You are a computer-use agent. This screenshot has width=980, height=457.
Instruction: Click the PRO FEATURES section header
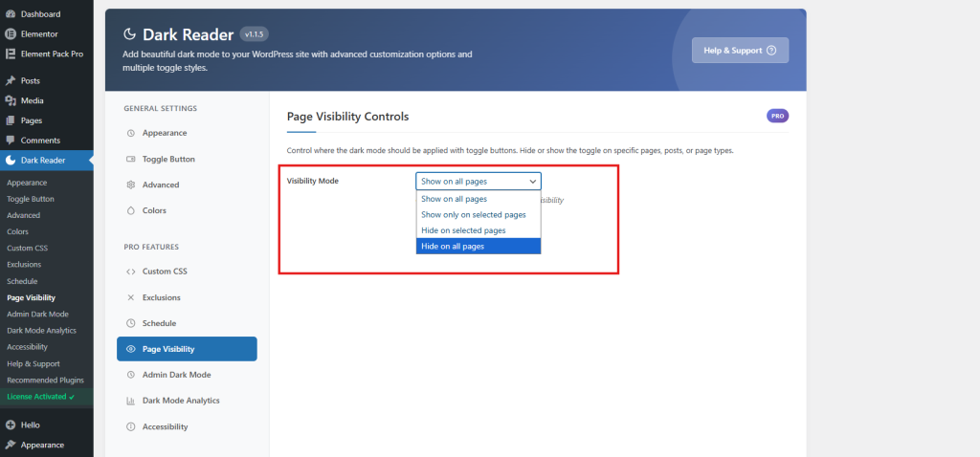click(151, 248)
